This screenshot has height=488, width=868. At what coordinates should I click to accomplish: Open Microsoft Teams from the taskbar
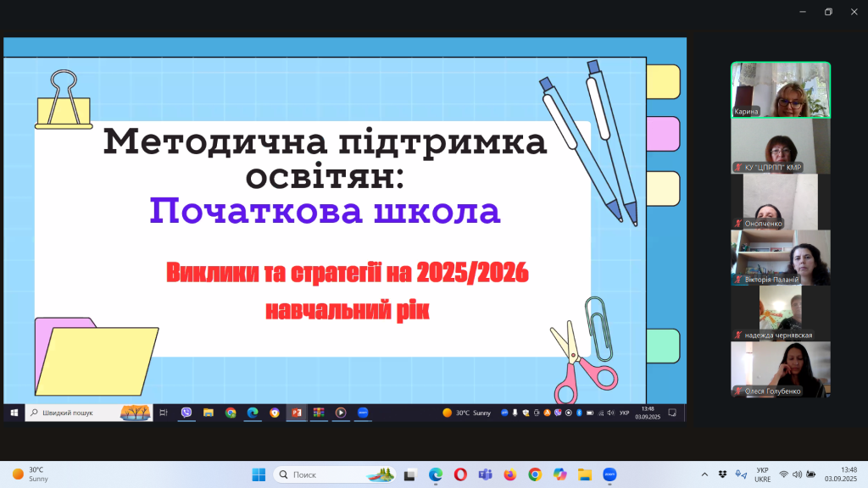tap(485, 474)
